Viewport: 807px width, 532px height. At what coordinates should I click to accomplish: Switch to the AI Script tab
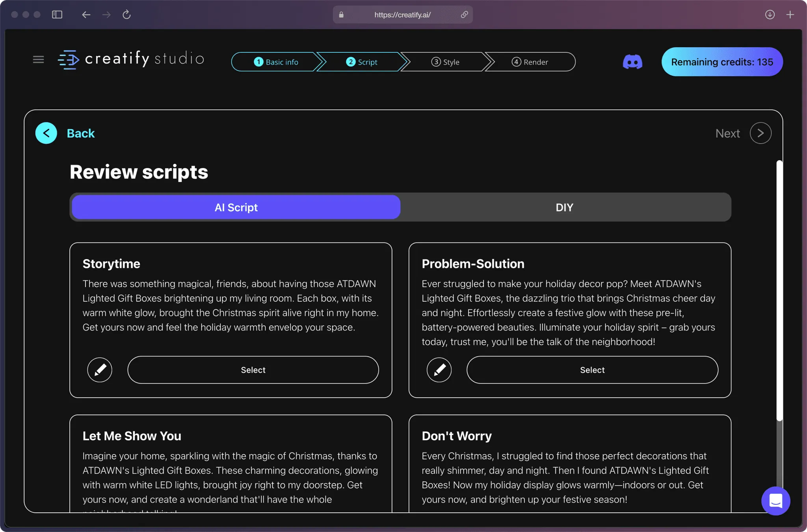pyautogui.click(x=236, y=207)
